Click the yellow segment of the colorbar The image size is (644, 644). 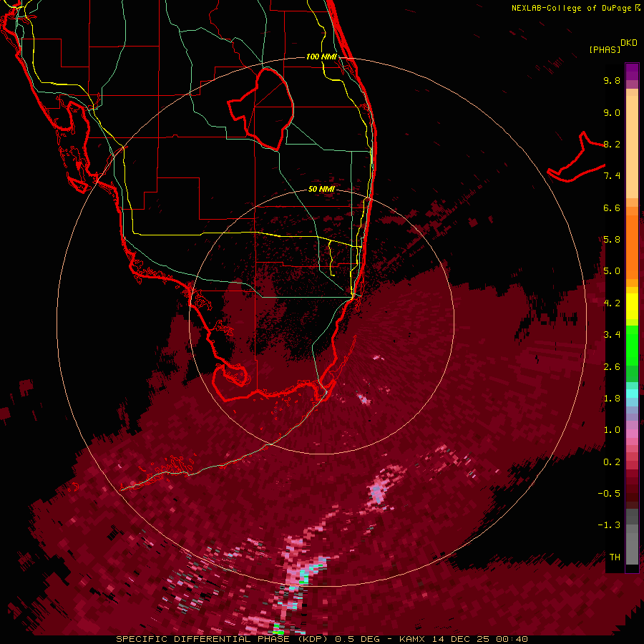[x=632, y=306]
